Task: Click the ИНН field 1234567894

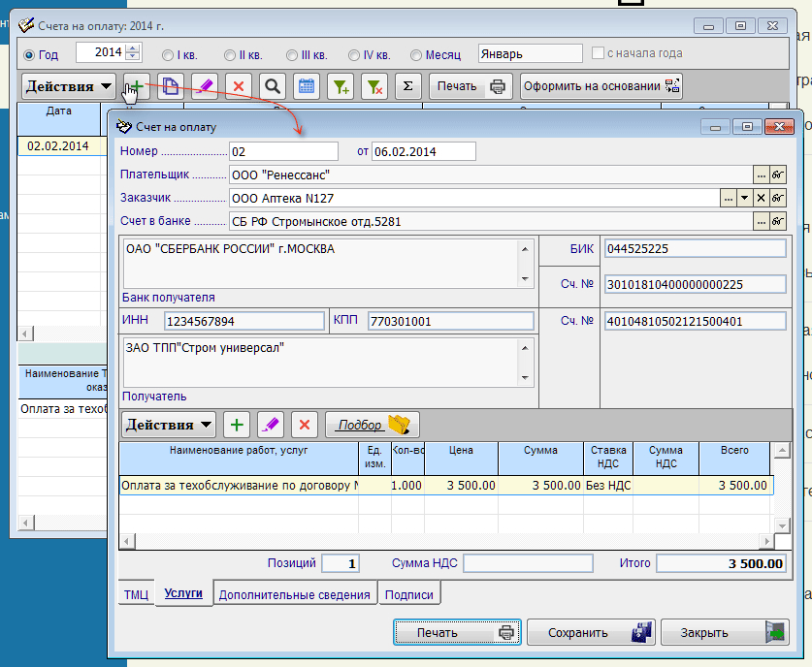Action: 244,321
